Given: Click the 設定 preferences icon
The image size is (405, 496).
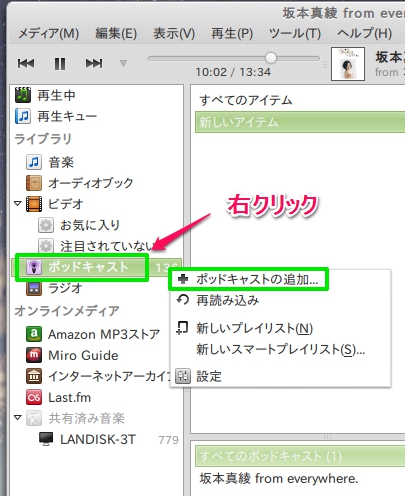Looking at the screenshot, I should (183, 376).
